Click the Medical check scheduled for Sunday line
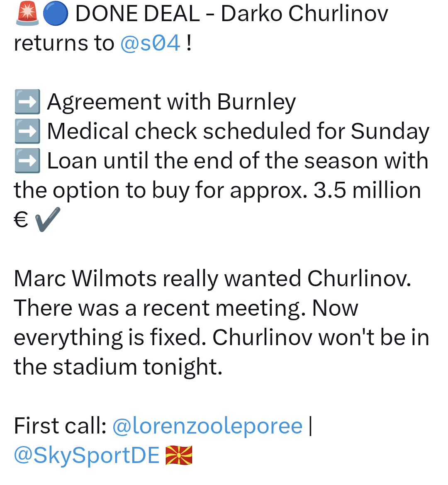 [x=238, y=131]
